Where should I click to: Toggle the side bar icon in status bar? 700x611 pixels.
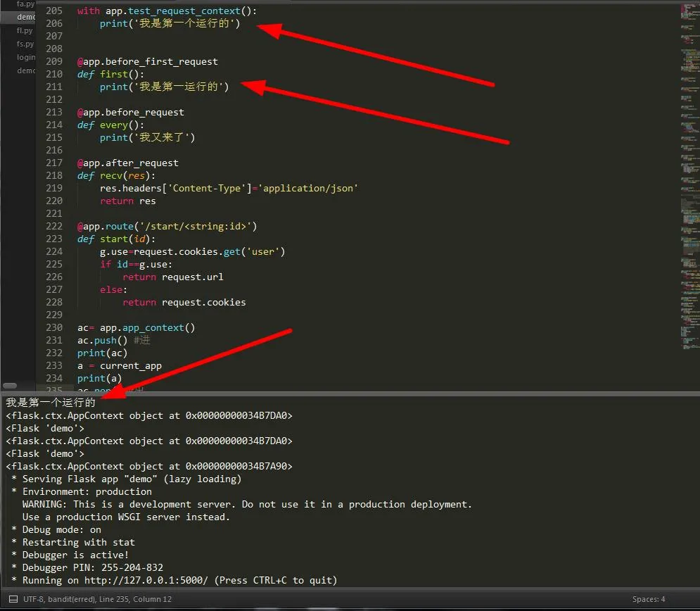point(11,600)
